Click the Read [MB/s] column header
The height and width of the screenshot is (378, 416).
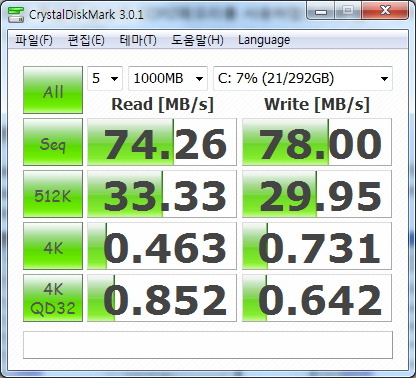point(162,105)
